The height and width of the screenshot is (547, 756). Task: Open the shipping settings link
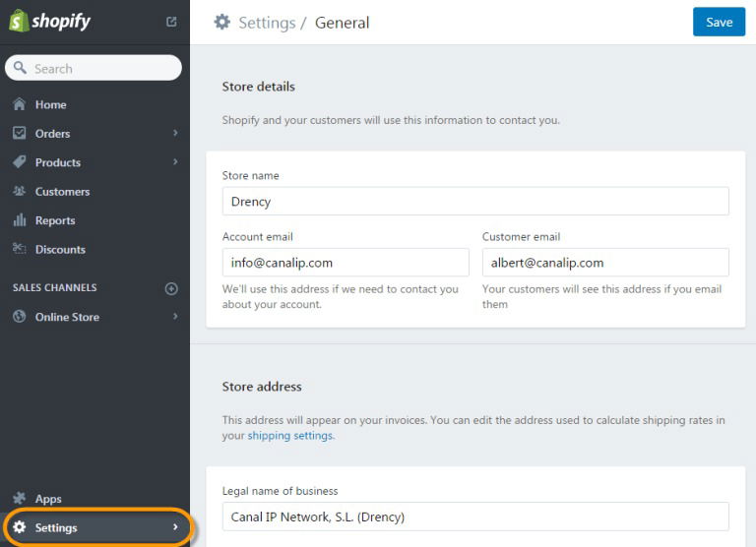pyautogui.click(x=289, y=436)
